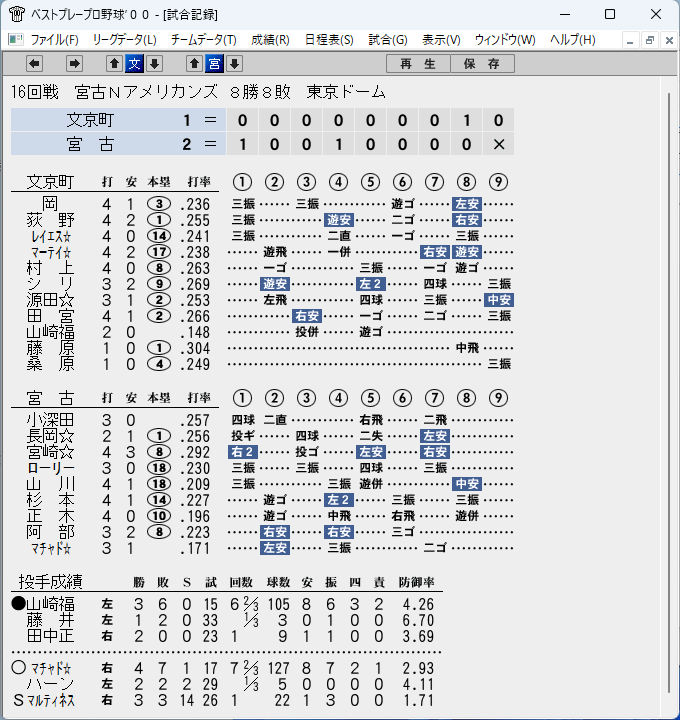
Task: Open the 日程表(S) menu
Action: pyautogui.click(x=329, y=40)
